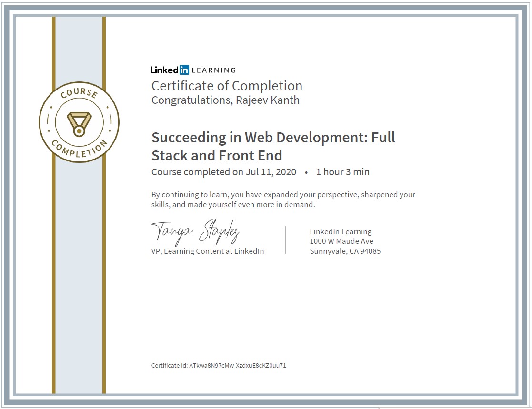This screenshot has width=532, height=409.
Task: Click the name 'Rajeev Kanth'
Action: (x=268, y=100)
